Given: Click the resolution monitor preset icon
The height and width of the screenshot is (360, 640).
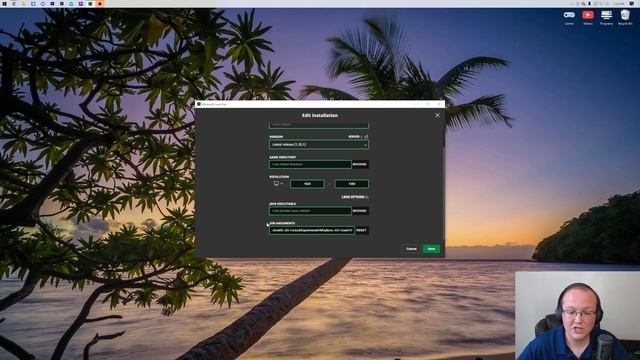Looking at the screenshot, I should pos(276,184).
